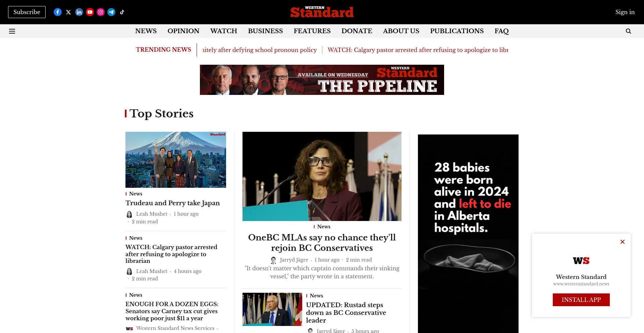Open the Instagram social icon
The width and height of the screenshot is (644, 333).
pos(101,12)
